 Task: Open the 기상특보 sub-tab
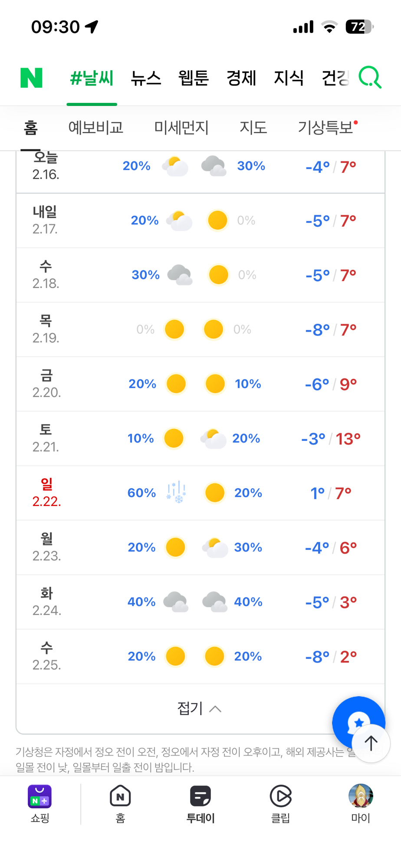pyautogui.click(x=325, y=128)
